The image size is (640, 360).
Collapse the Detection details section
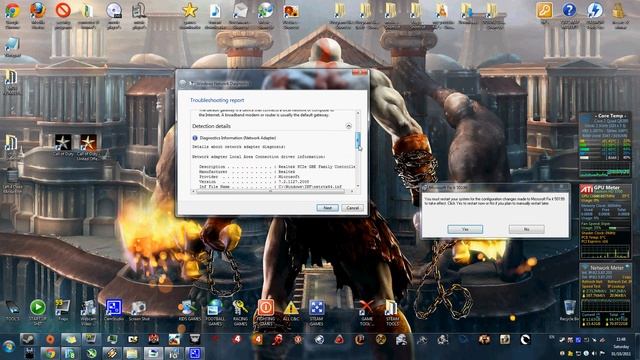pyautogui.click(x=349, y=126)
